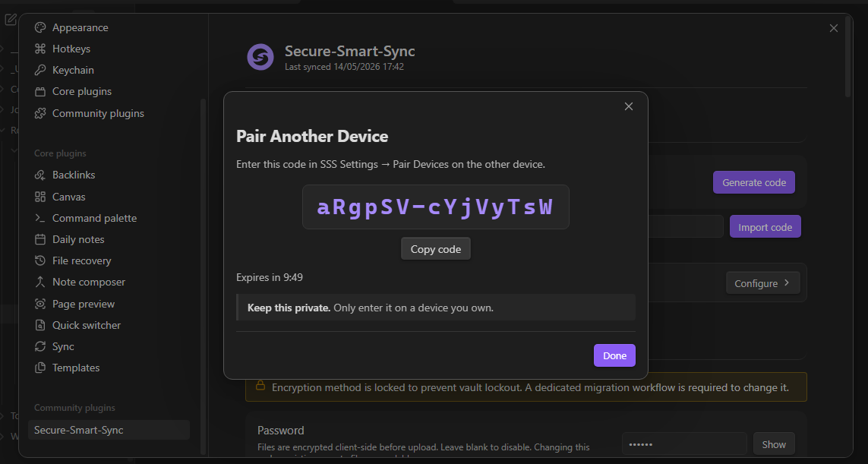Click the Sync circular arrows icon

[39, 346]
